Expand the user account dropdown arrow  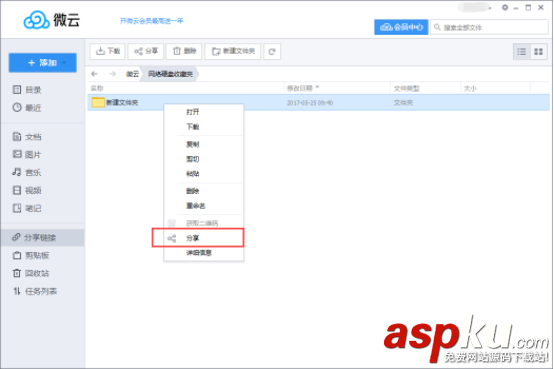pos(490,8)
